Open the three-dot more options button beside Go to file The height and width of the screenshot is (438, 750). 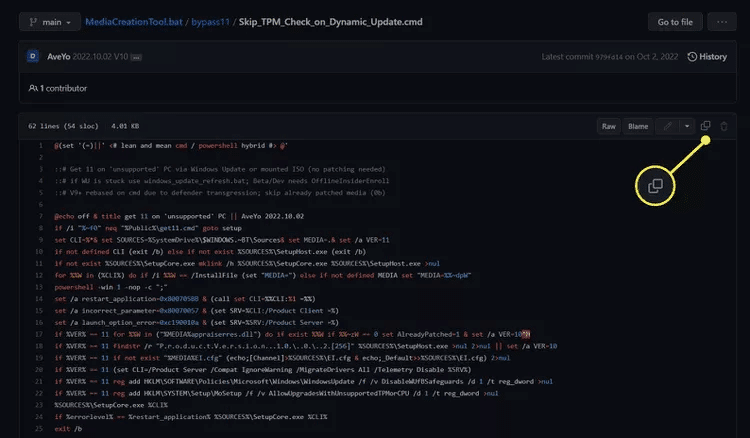(722, 22)
